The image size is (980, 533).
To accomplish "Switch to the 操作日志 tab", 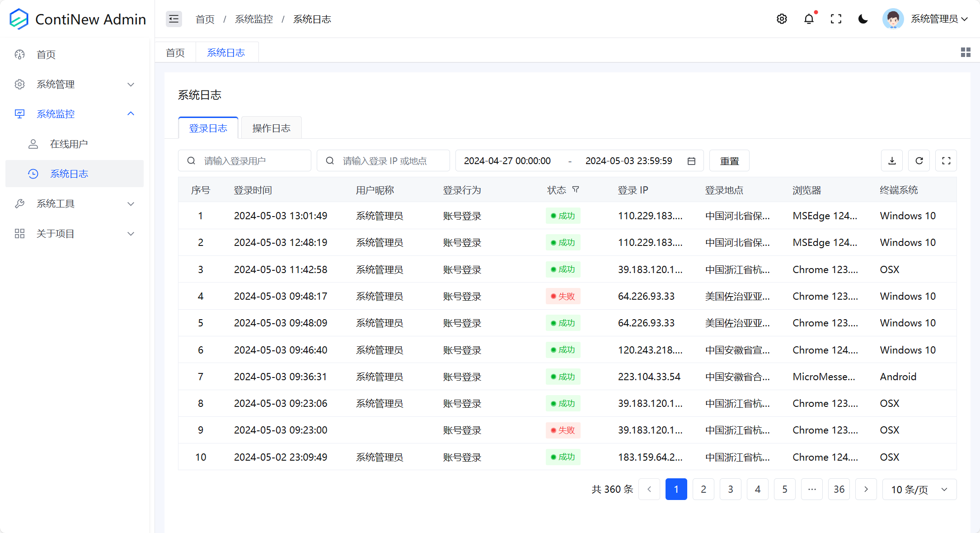I will (271, 127).
